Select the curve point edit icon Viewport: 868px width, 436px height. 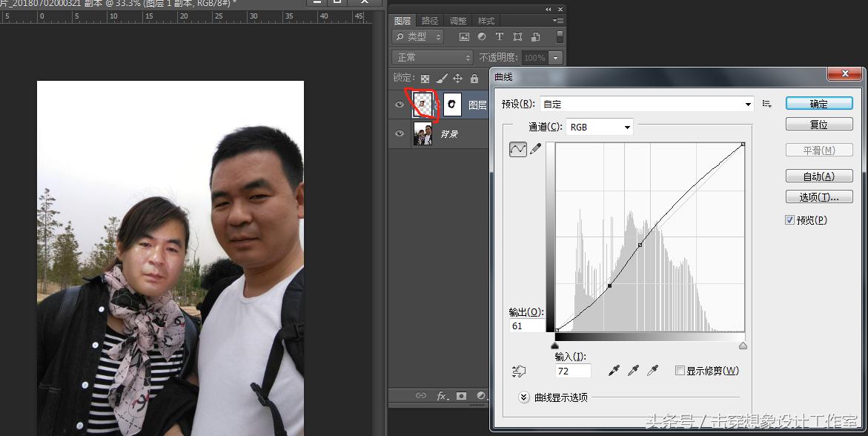pyautogui.click(x=518, y=148)
